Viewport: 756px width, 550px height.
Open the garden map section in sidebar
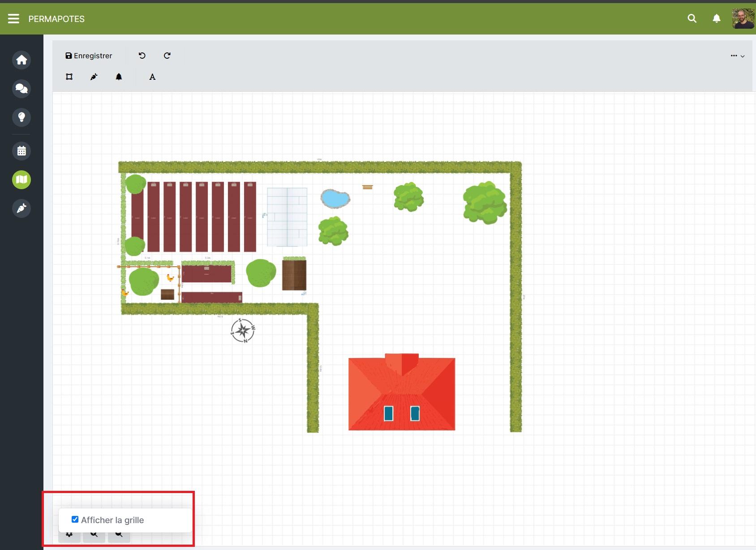[21, 180]
